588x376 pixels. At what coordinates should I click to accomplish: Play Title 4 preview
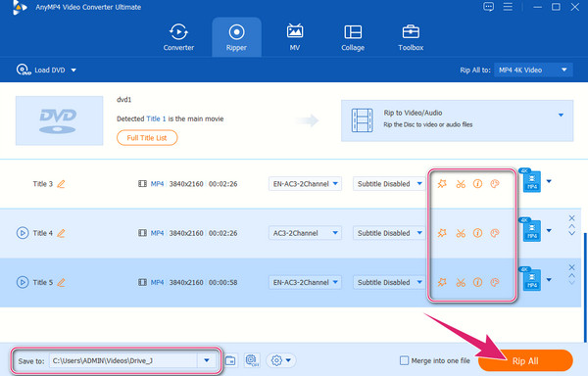pyautogui.click(x=23, y=233)
